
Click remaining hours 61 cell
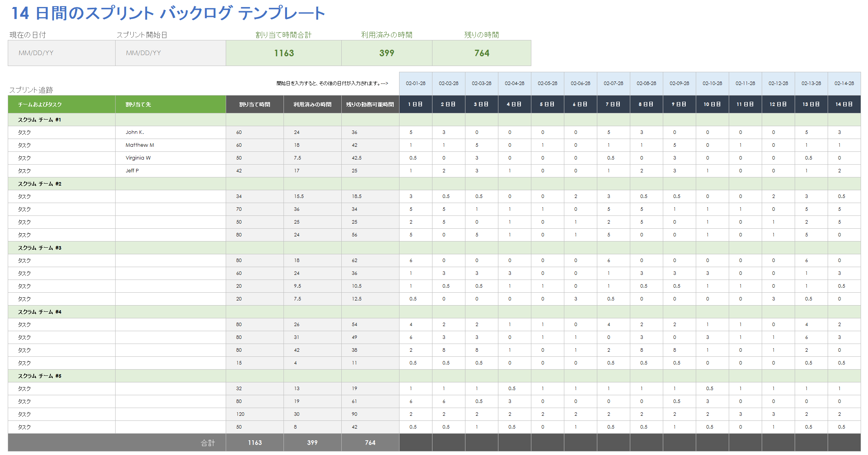click(370, 401)
